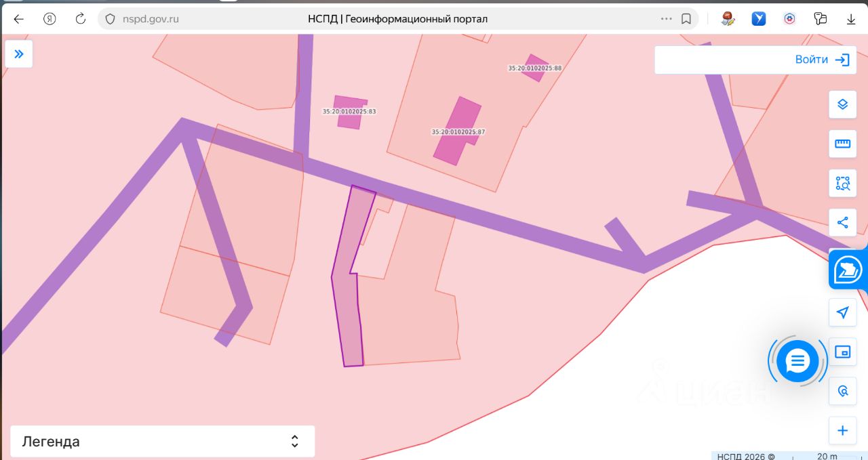Image resolution: width=868 pixels, height=460 pixels.
Task: Open the three-dot page menu in address bar
Action: coord(666,19)
